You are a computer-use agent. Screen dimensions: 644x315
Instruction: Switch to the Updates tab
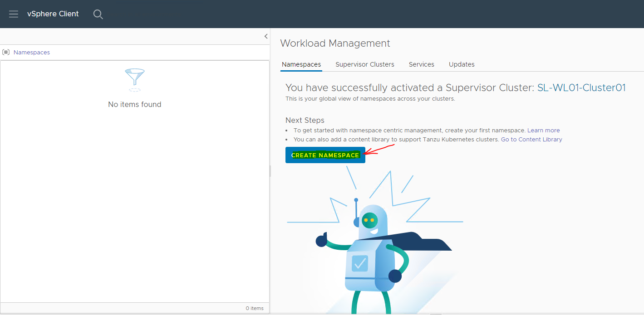[462, 64]
